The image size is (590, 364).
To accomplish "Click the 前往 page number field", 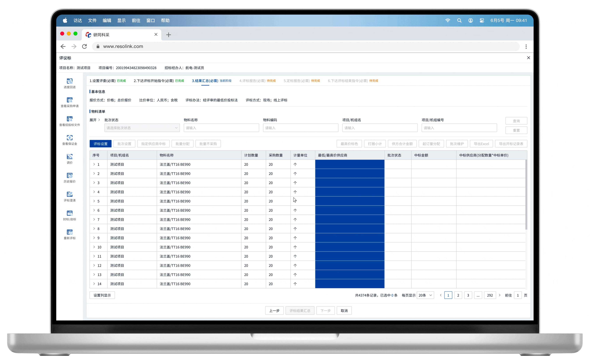I will 518,295.
